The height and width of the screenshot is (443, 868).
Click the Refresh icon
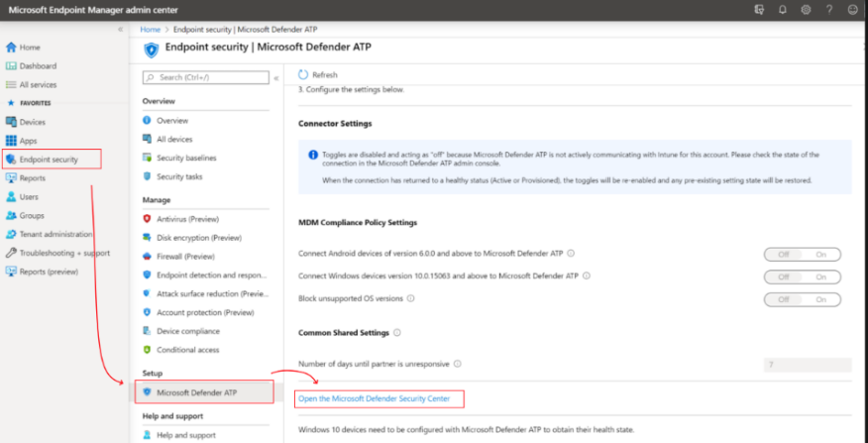pyautogui.click(x=303, y=74)
